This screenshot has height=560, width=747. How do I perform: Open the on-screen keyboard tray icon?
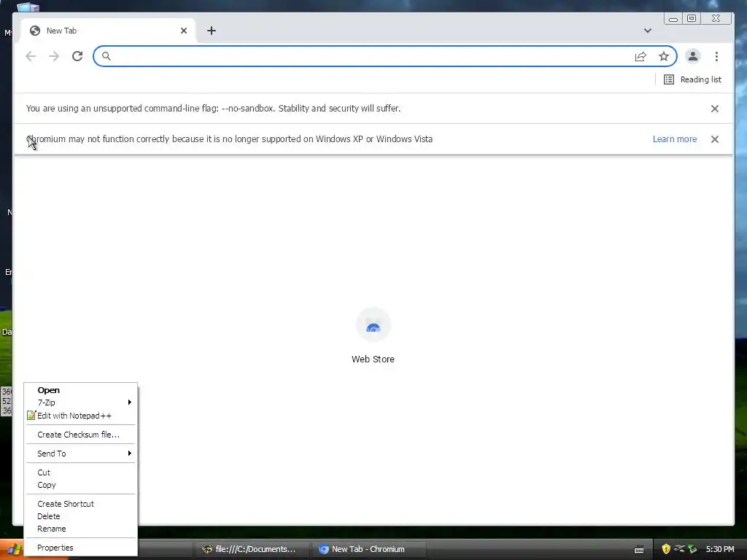(639, 550)
